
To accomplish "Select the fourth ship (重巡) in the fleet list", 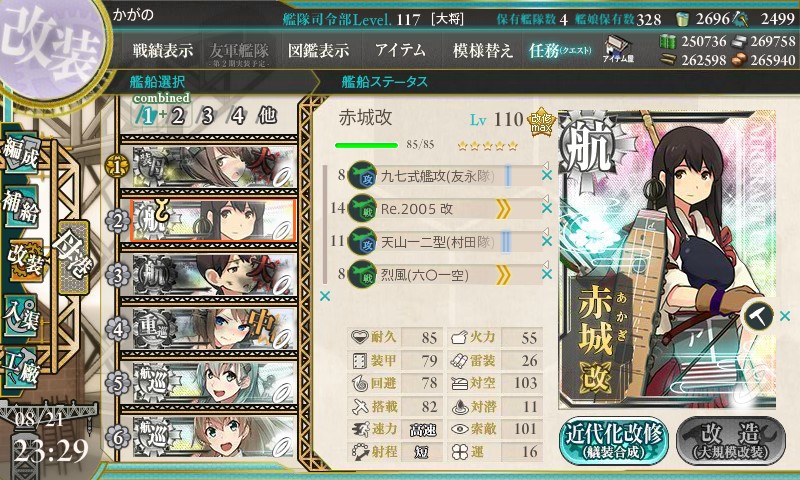I will [208, 329].
